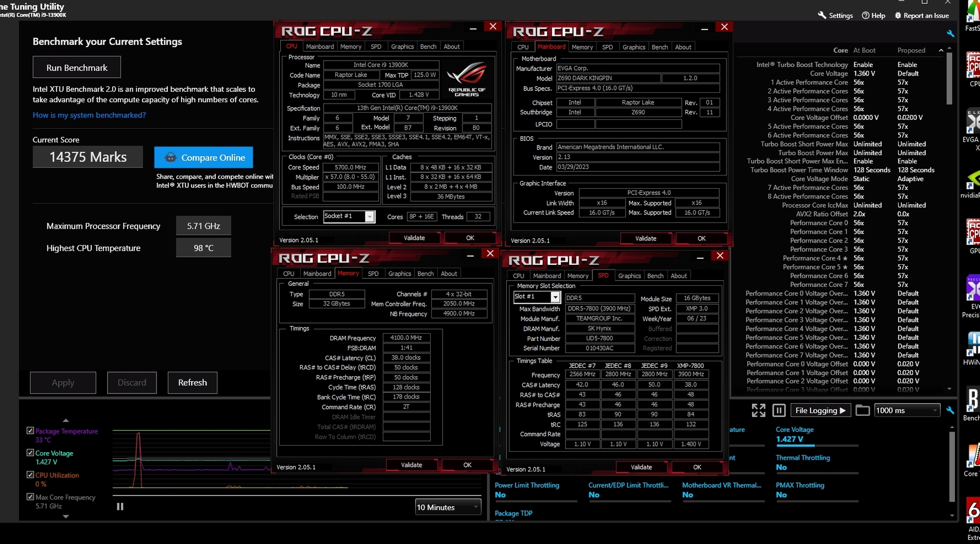
Task: Click Validate in Memory CPU-Z window
Action: coord(411,465)
